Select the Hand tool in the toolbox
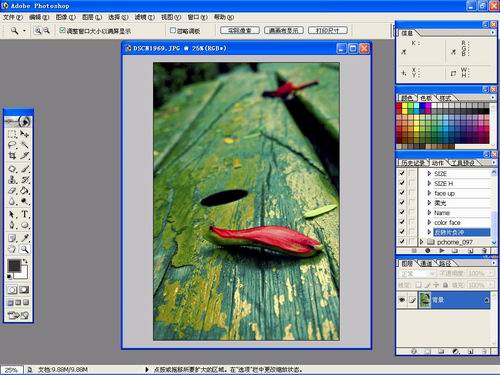 pos(12,249)
